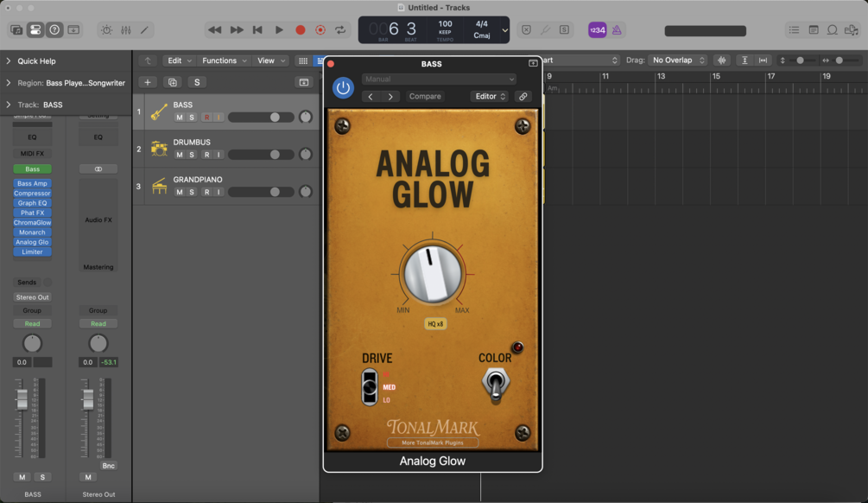Open the ChromaGlow plugin slot
This screenshot has width=868, height=503.
point(32,223)
